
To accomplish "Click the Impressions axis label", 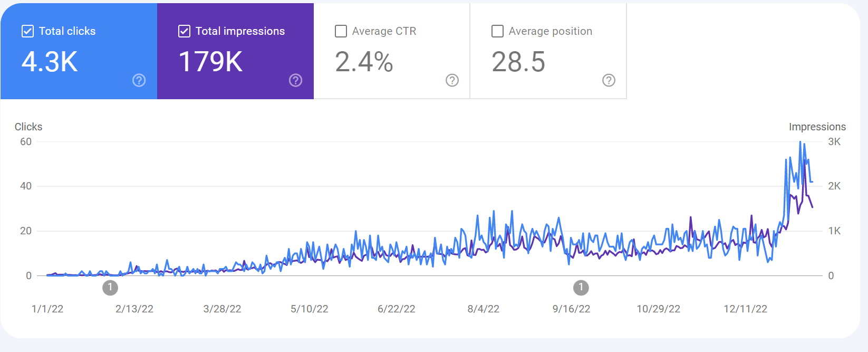I will [x=817, y=127].
